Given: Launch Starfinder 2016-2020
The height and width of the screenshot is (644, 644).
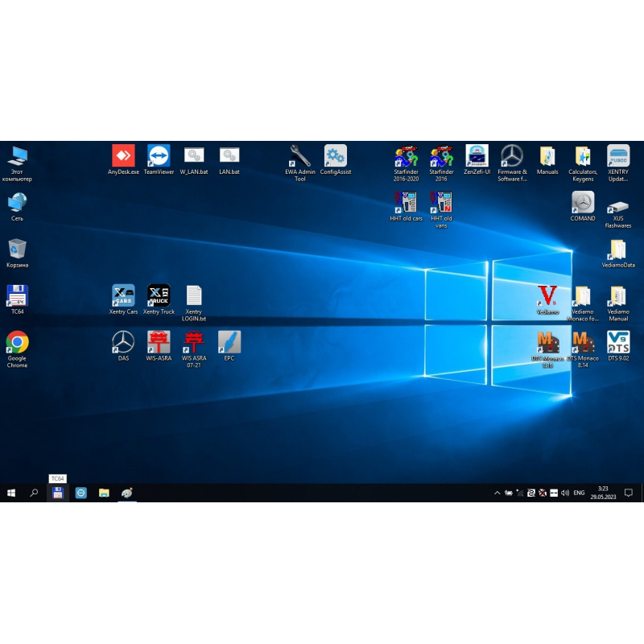Looking at the screenshot, I should 406,157.
